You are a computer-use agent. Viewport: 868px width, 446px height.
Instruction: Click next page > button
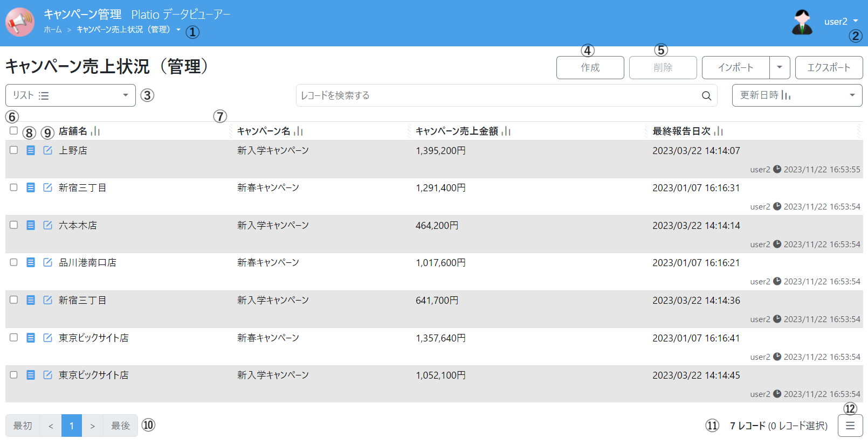[93, 426]
